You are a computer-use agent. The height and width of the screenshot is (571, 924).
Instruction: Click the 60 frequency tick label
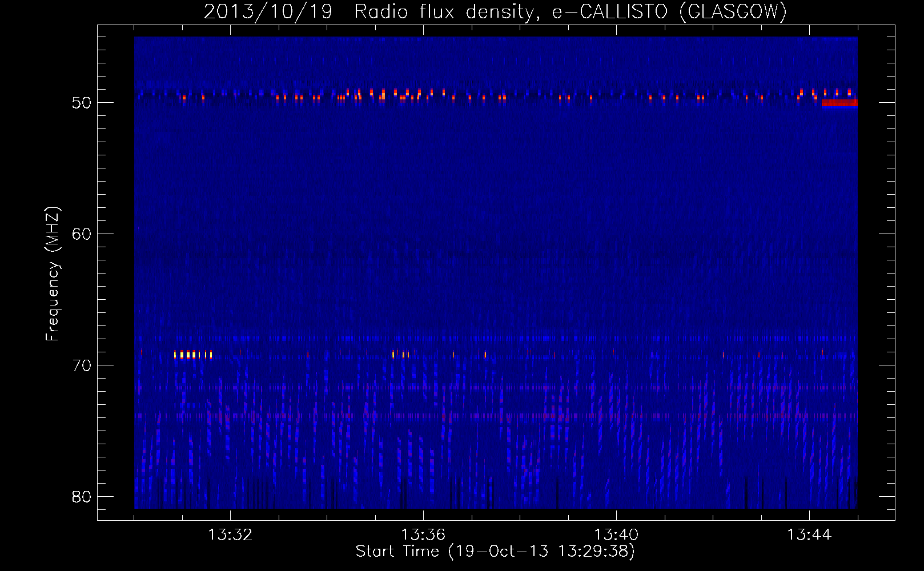tap(82, 234)
